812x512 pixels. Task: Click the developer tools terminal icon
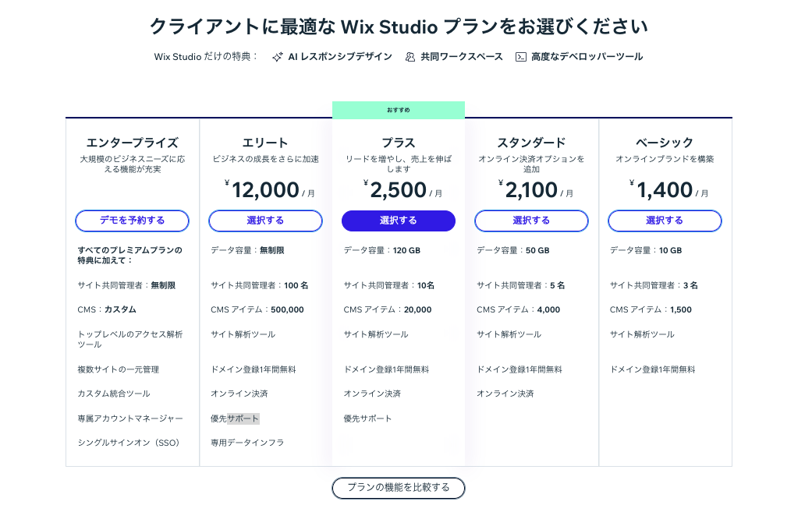pos(521,57)
